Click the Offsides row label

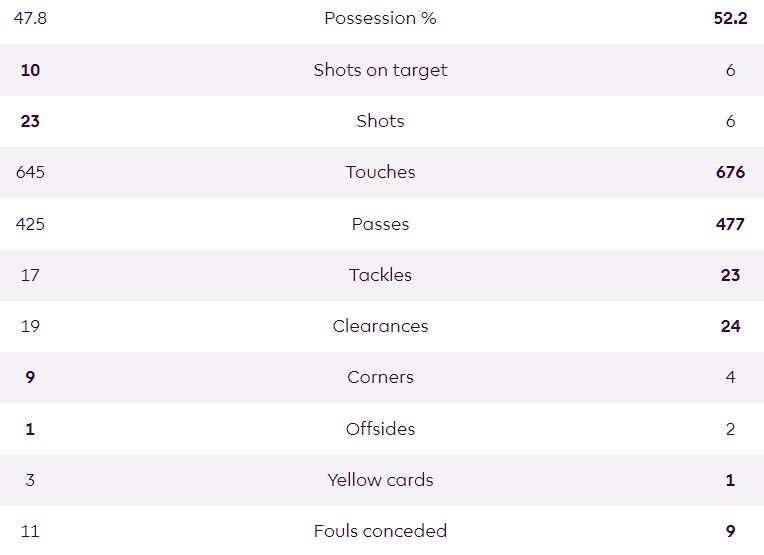coord(380,429)
